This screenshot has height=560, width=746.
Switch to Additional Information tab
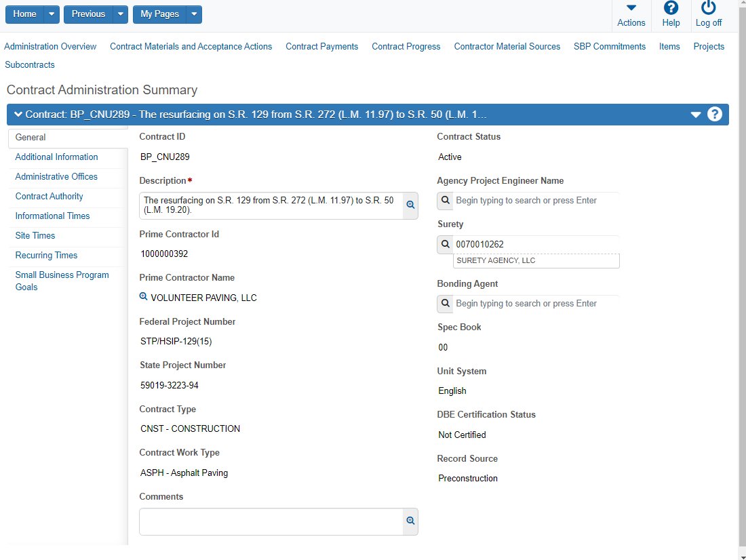click(x=56, y=157)
